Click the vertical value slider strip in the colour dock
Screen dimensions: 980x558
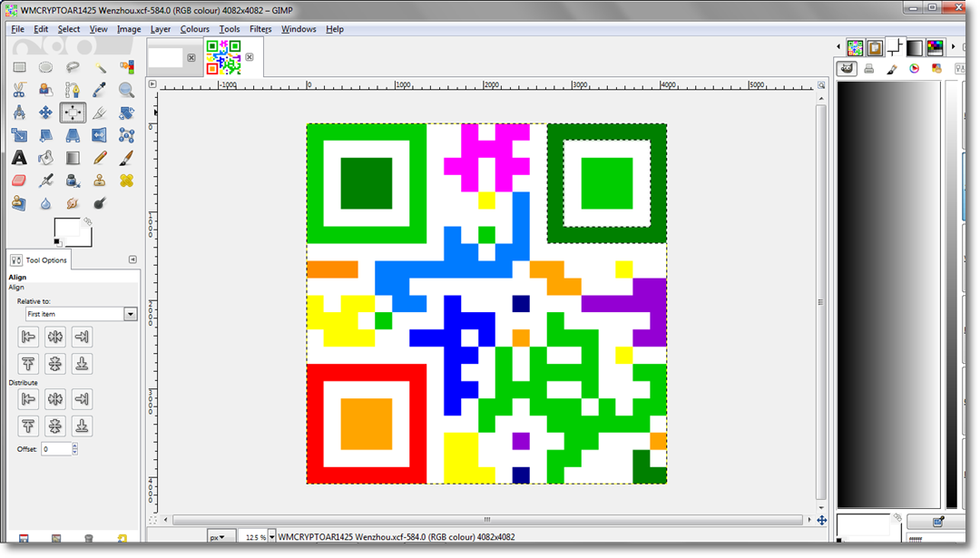(951, 294)
